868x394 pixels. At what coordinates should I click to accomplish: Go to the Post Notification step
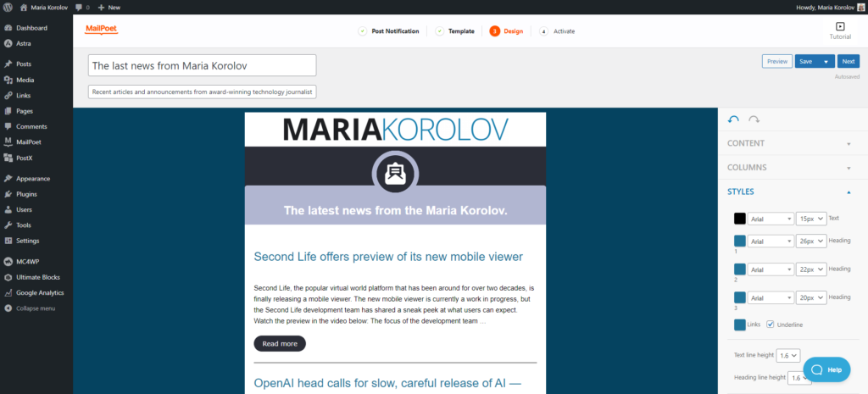coord(388,31)
